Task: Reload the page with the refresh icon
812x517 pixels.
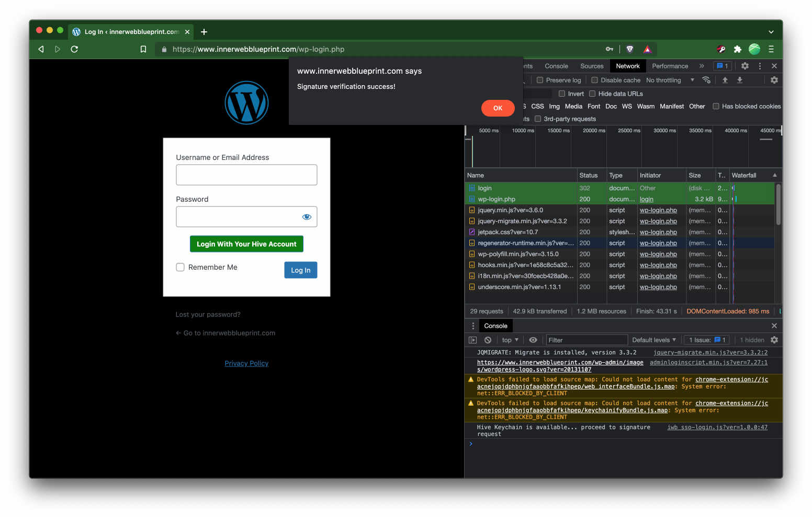Action: point(74,49)
